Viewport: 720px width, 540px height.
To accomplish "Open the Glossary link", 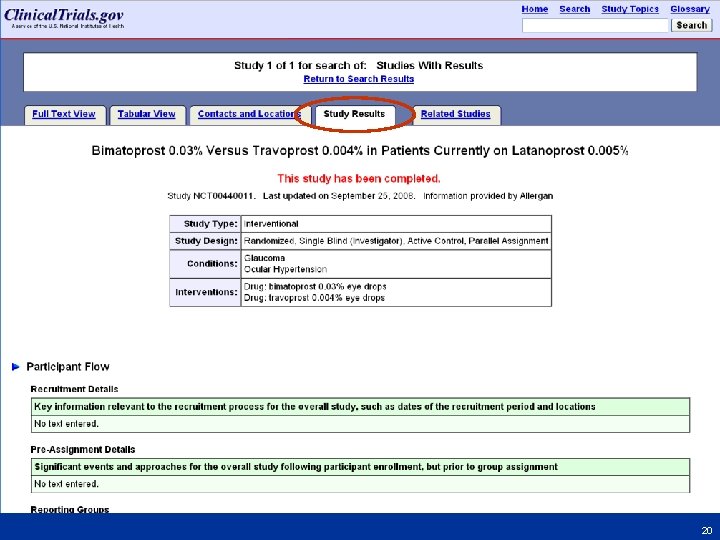I will (690, 9).
